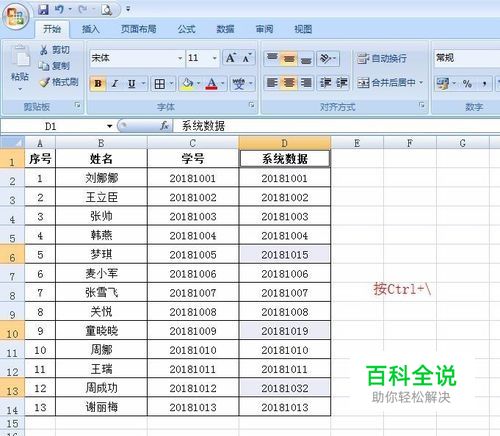Align text right

tap(306, 83)
